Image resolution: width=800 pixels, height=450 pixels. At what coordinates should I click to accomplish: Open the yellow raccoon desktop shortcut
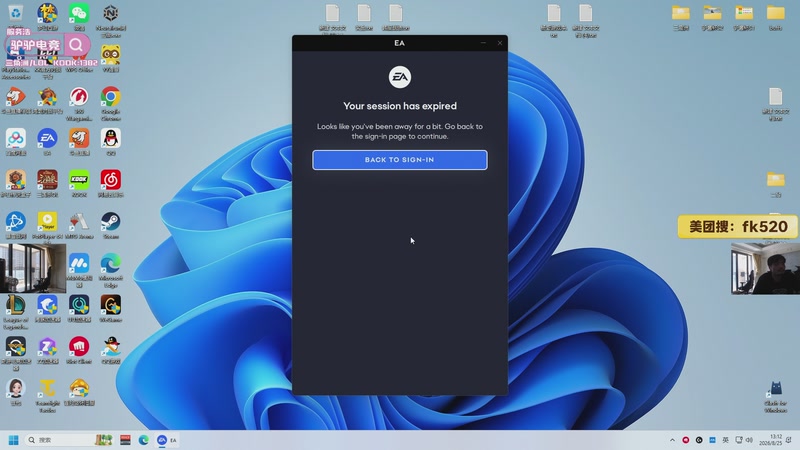(111, 55)
